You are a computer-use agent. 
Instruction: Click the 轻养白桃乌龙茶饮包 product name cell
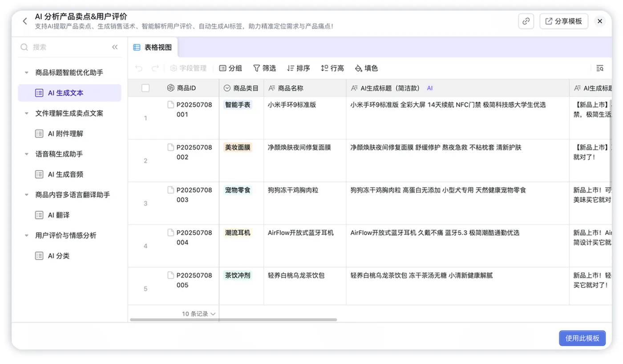click(x=305, y=287)
